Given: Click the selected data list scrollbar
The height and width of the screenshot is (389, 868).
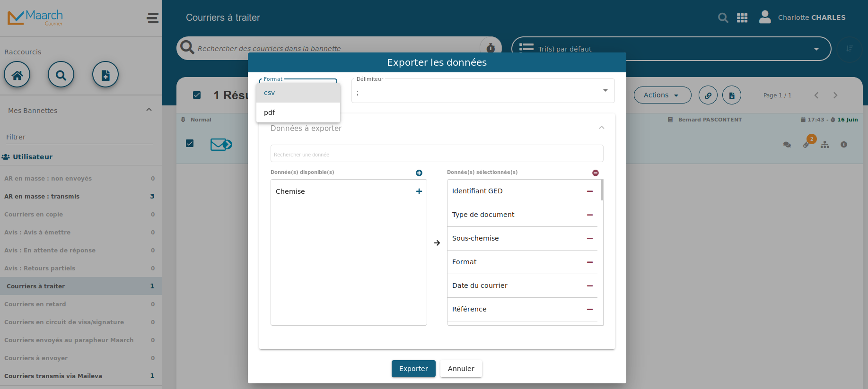Looking at the screenshot, I should [x=602, y=190].
